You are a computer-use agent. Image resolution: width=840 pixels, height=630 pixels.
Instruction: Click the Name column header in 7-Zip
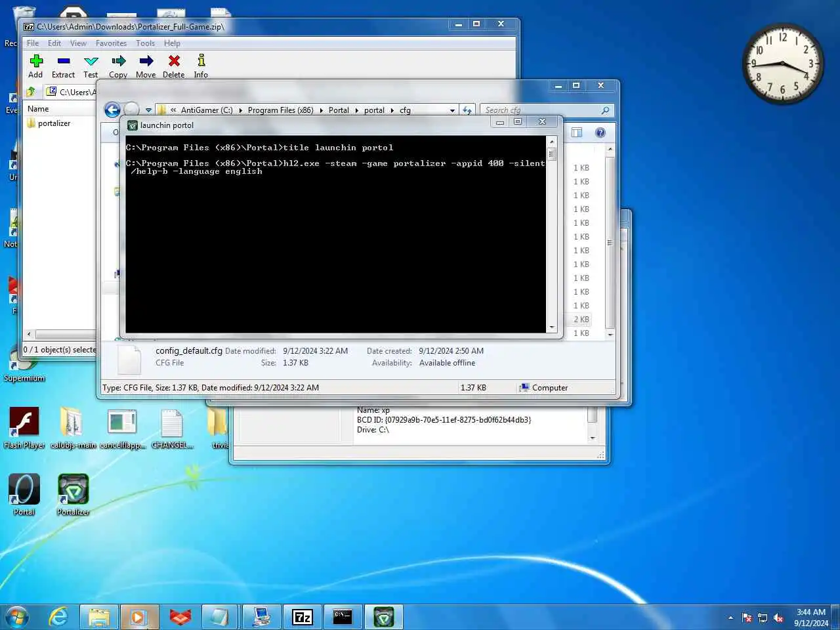[x=38, y=109]
